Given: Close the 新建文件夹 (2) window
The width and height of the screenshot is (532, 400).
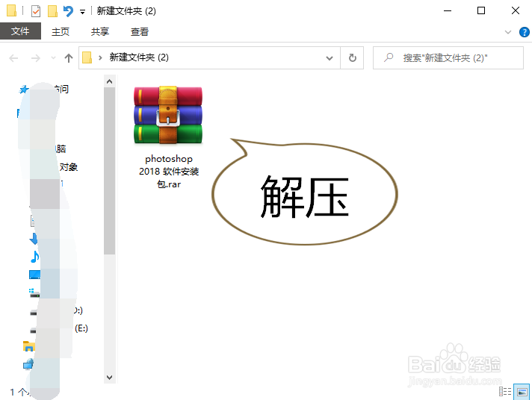Looking at the screenshot, I should (516, 11).
